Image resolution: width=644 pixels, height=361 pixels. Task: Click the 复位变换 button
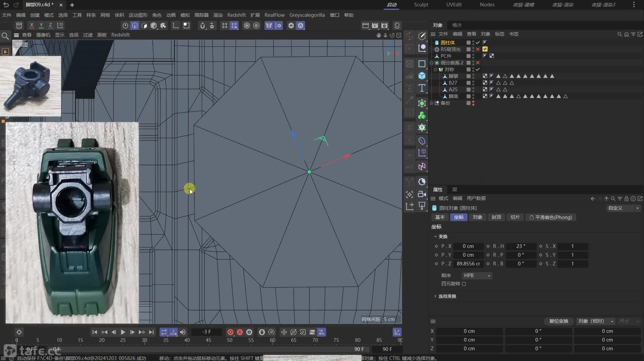point(558,321)
